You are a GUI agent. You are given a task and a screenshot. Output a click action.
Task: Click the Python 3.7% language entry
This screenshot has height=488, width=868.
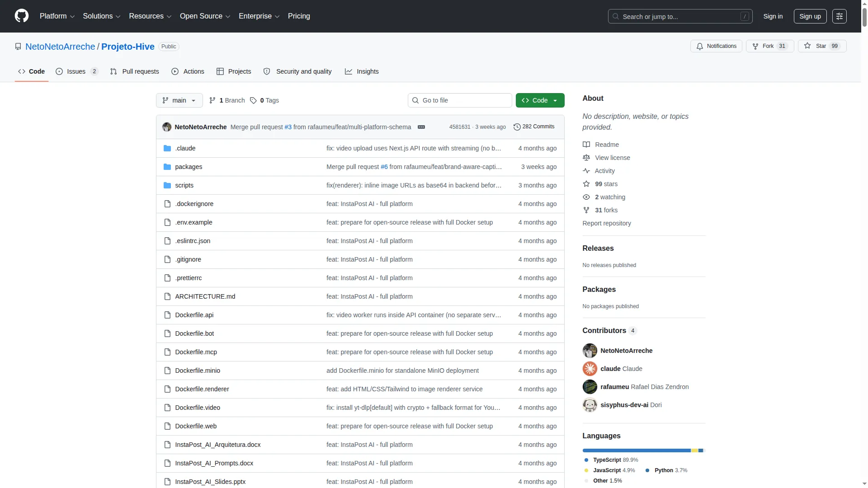point(666,470)
